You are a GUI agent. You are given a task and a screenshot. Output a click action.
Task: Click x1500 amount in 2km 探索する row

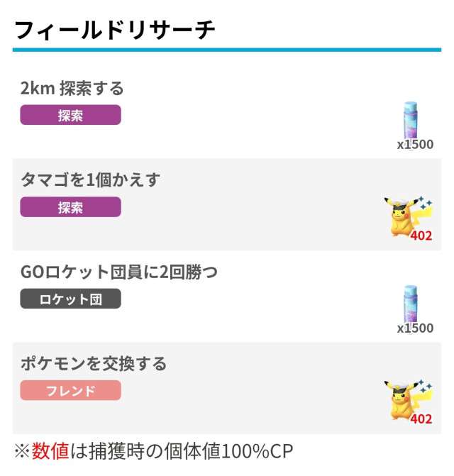point(415,145)
